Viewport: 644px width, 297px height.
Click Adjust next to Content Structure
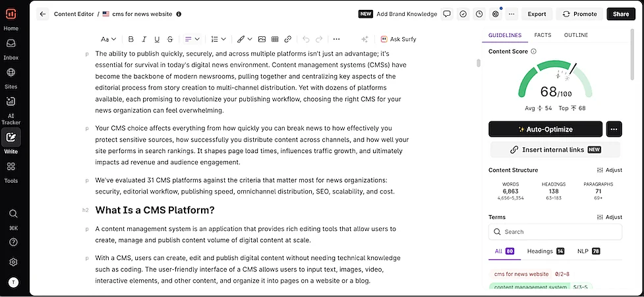(609, 170)
